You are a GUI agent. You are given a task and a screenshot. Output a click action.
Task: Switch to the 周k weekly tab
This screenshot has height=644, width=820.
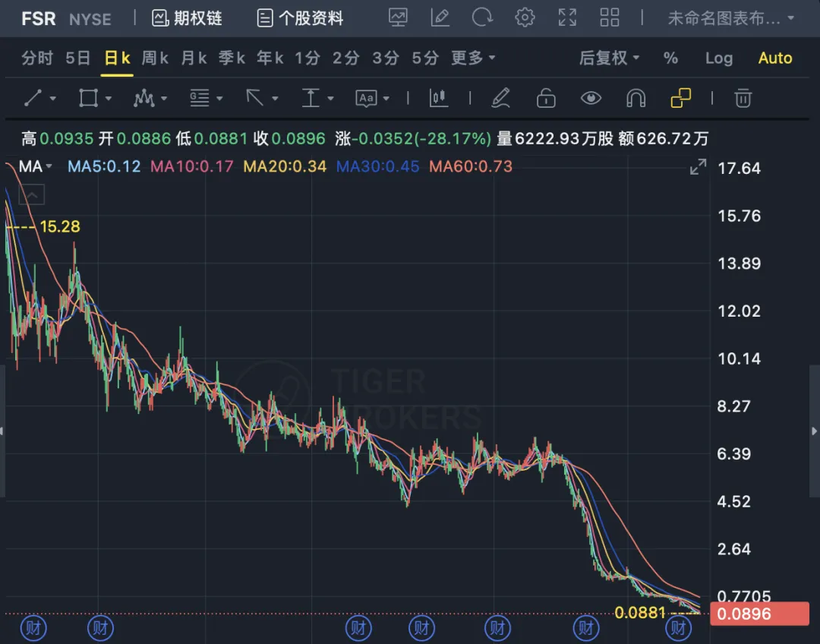point(155,58)
